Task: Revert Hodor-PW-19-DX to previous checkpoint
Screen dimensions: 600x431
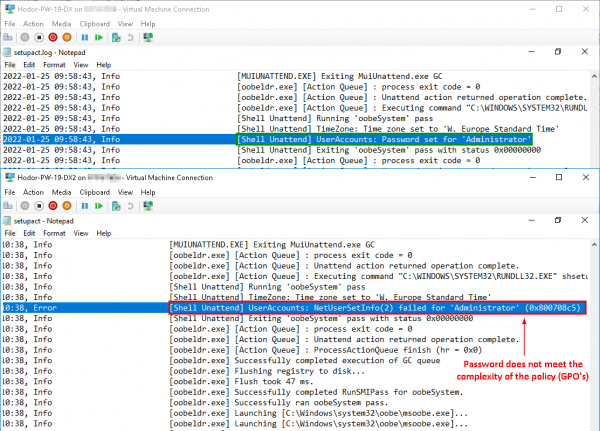Action: [x=130, y=38]
